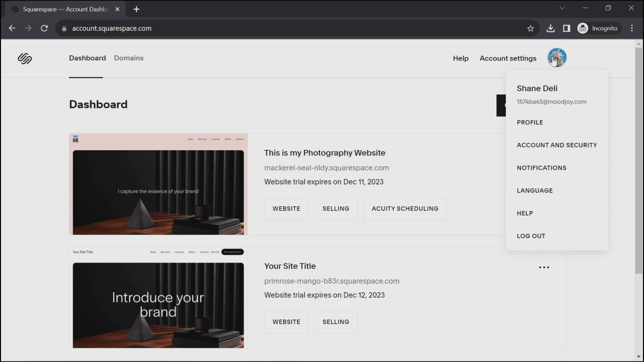The image size is (644, 362).
Task: Open a new browser tab
Action: point(136,9)
